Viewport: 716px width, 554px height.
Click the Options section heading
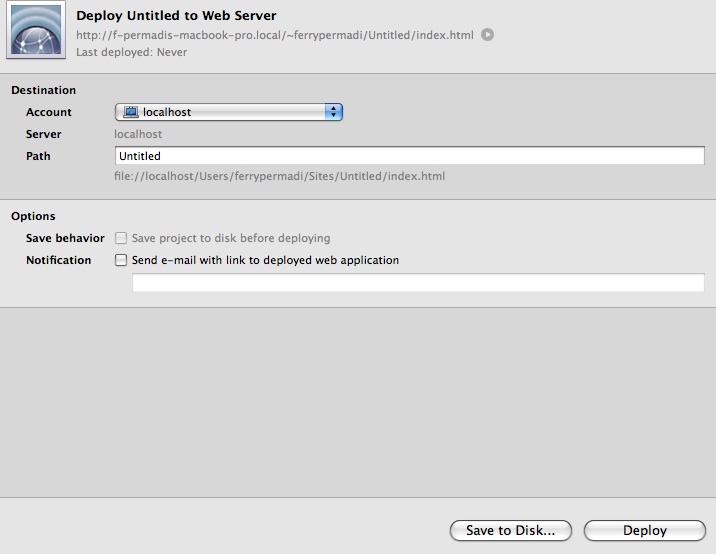33,216
